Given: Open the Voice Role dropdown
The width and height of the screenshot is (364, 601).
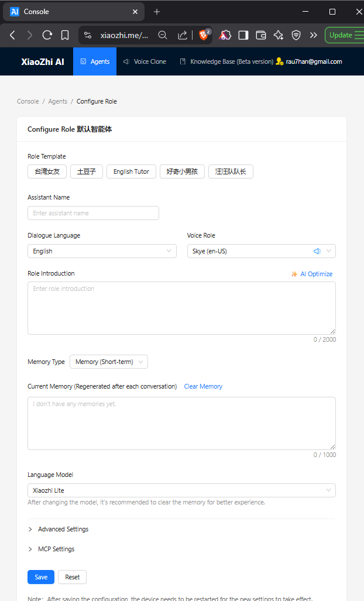Looking at the screenshot, I should point(262,251).
